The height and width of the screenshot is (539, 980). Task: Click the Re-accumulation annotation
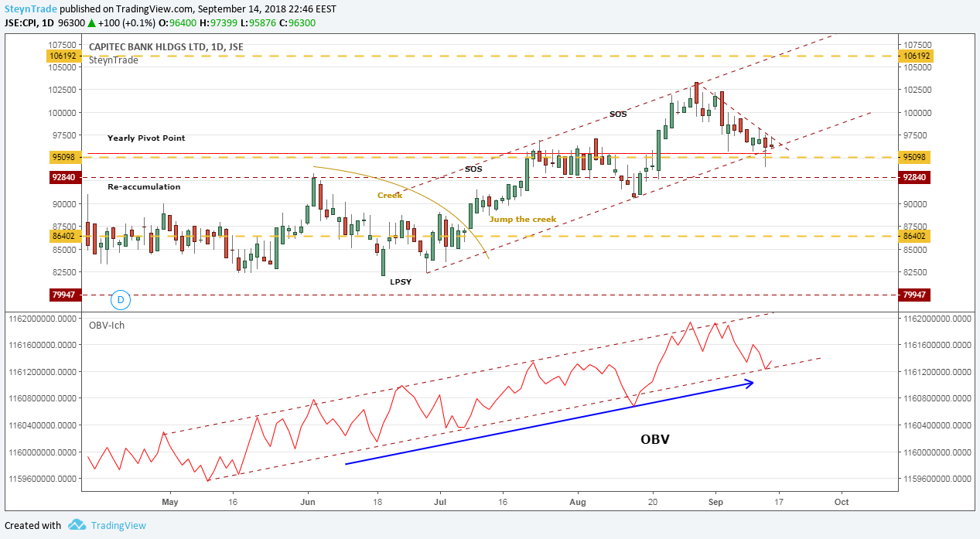pos(144,186)
